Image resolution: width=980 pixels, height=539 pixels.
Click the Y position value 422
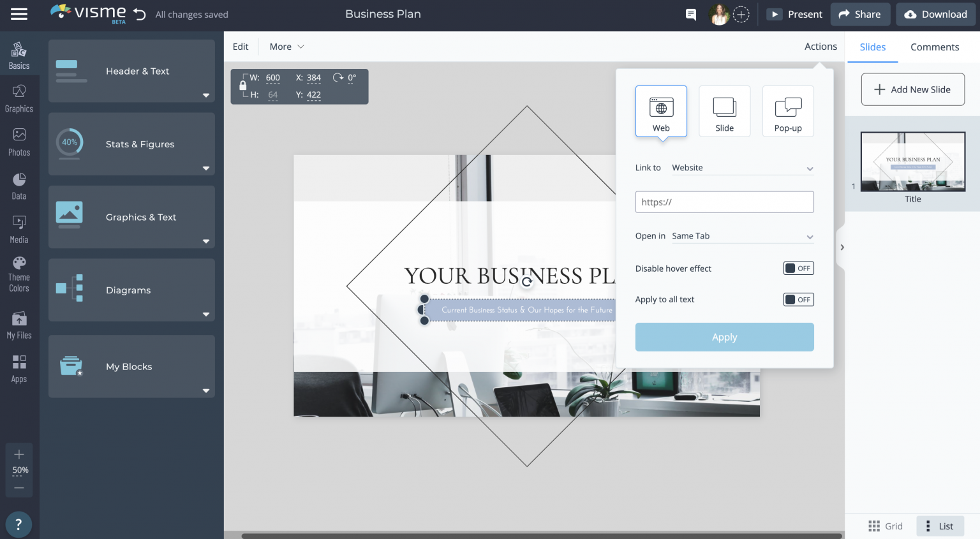pyautogui.click(x=314, y=95)
